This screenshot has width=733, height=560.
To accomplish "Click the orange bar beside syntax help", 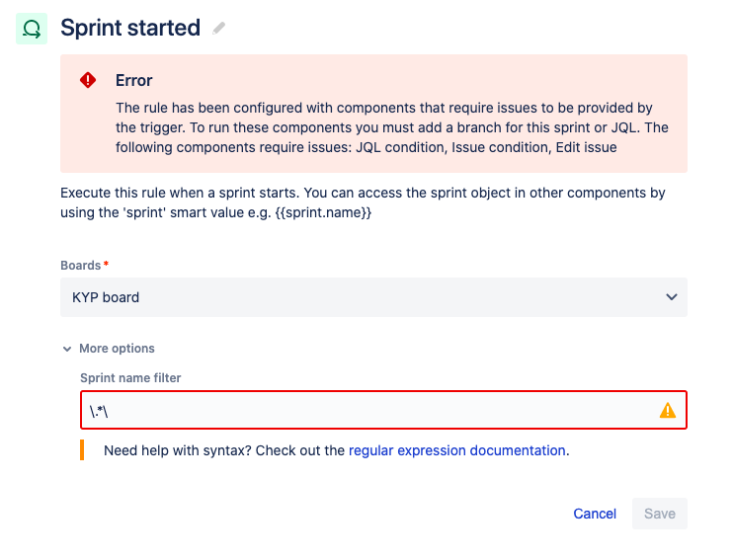I will (x=82, y=449).
